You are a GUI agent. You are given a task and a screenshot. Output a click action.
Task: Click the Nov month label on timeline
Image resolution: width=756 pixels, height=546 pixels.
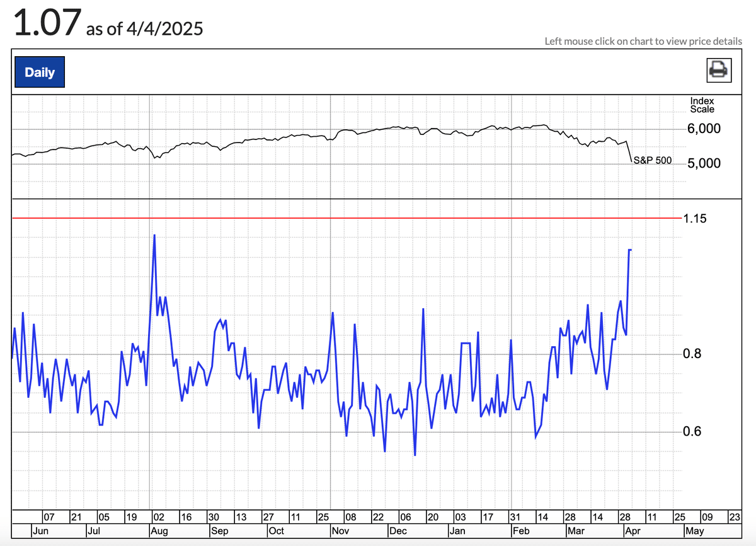pyautogui.click(x=340, y=531)
